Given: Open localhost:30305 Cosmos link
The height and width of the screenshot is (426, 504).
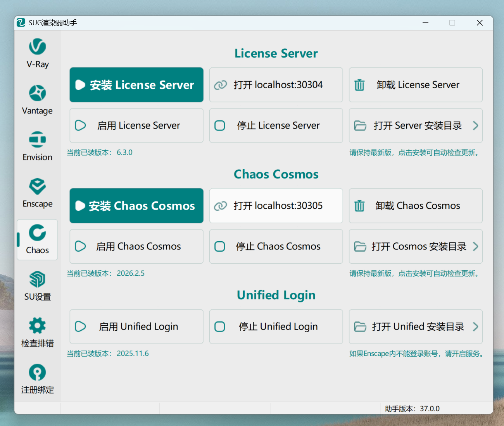Looking at the screenshot, I should 276,206.
